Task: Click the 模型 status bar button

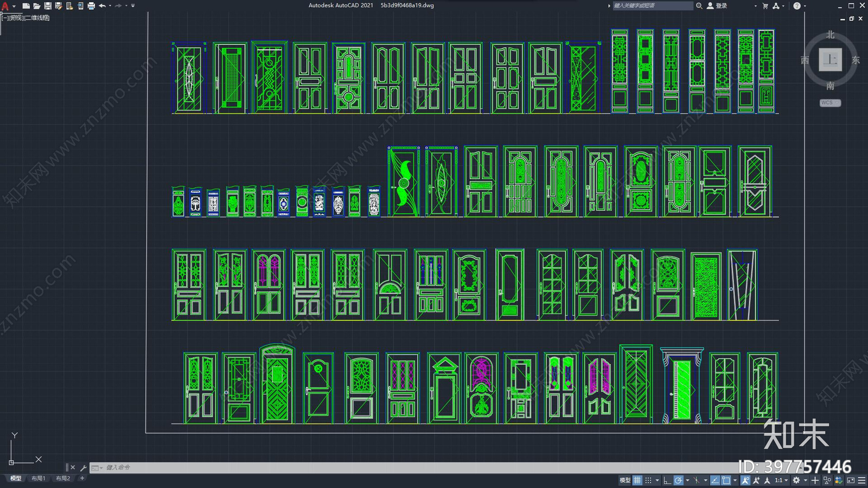Action: tap(625, 480)
